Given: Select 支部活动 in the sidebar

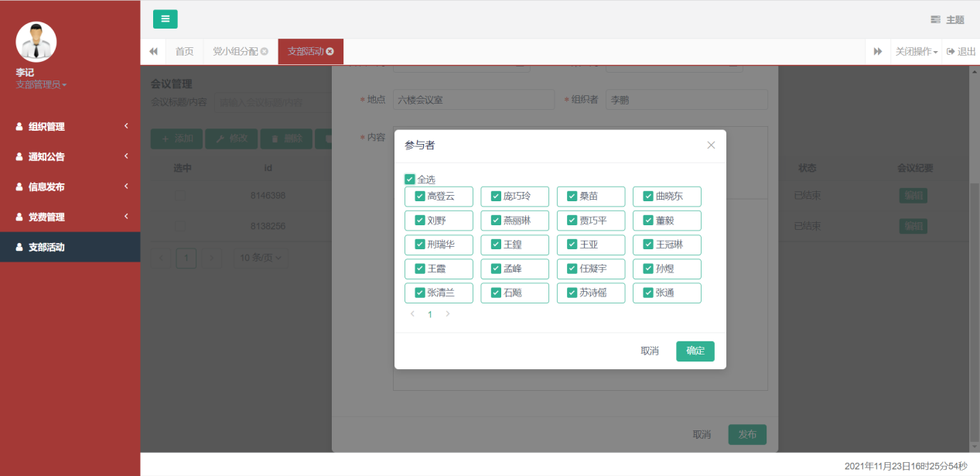Looking at the screenshot, I should [70, 248].
